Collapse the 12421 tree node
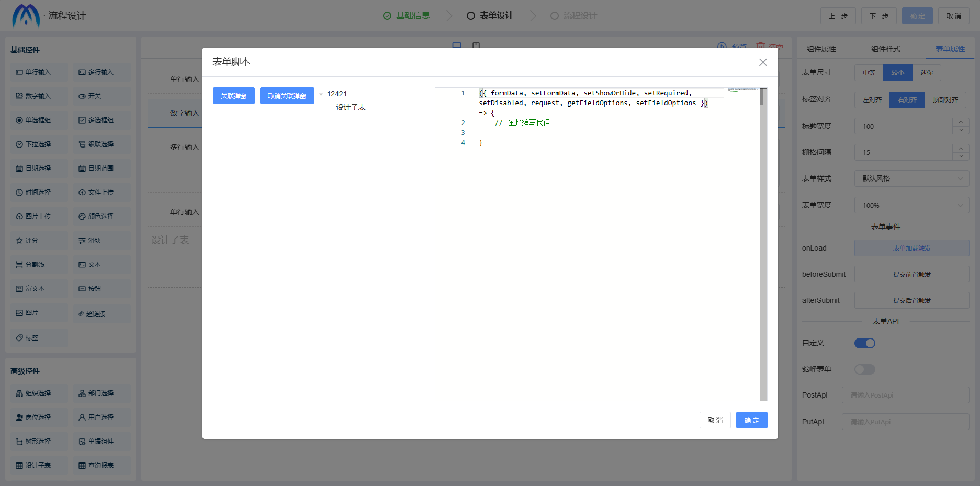 click(x=321, y=94)
